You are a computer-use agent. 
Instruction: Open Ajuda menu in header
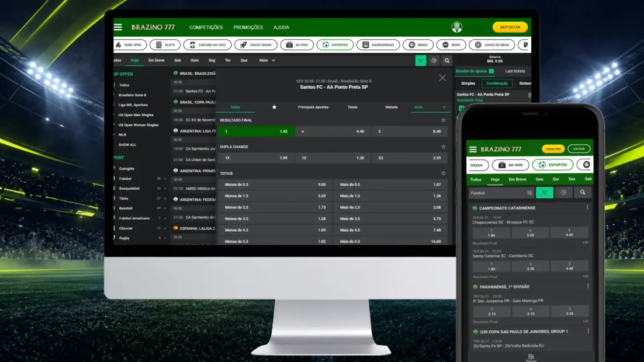(x=281, y=27)
